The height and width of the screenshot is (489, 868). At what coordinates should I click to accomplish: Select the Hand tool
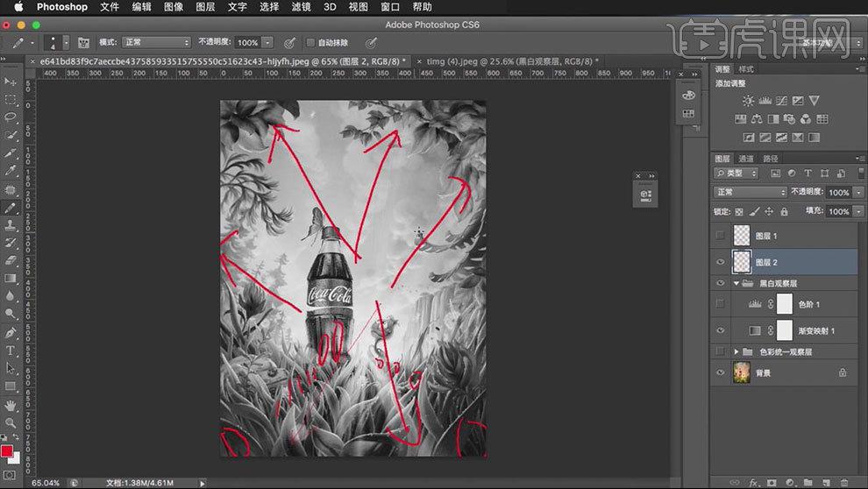click(10, 406)
